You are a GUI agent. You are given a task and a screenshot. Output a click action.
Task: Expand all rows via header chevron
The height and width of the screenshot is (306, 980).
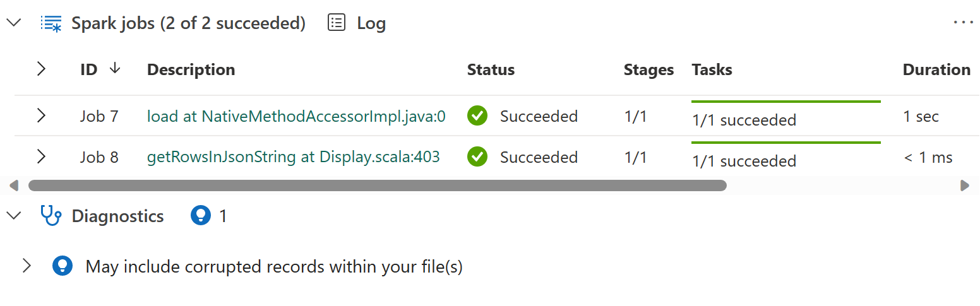[x=41, y=69]
